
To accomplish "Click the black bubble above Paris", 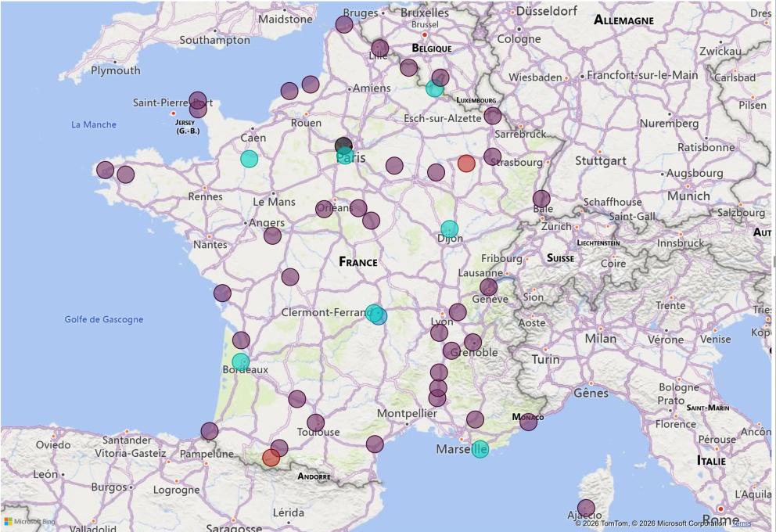I will tap(343, 146).
